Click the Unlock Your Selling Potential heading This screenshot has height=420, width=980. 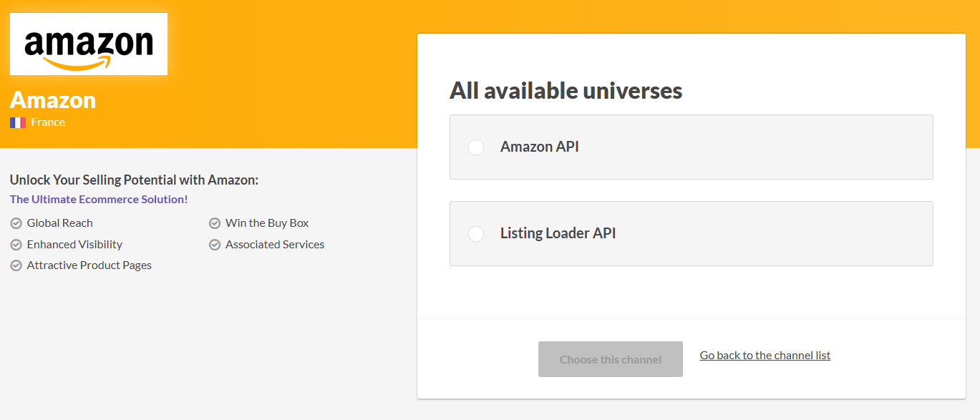point(136,180)
